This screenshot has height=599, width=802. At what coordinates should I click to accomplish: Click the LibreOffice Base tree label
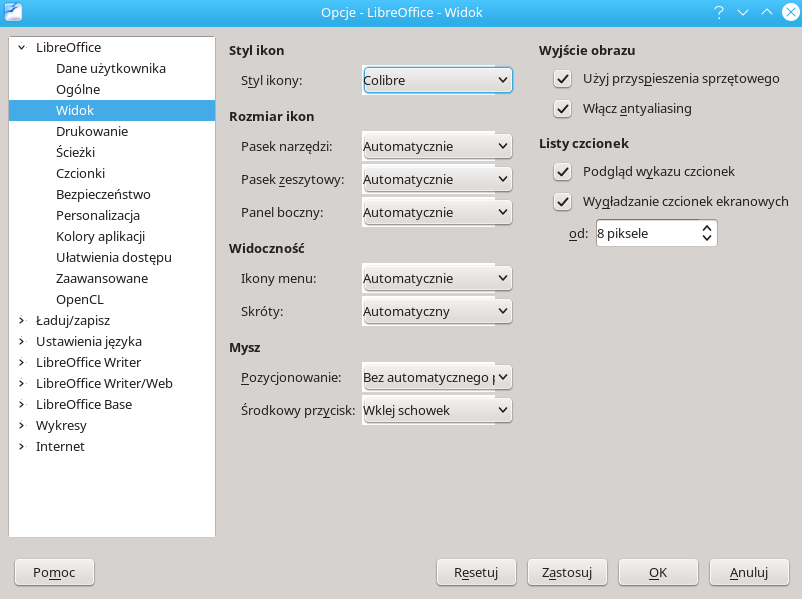pos(84,405)
